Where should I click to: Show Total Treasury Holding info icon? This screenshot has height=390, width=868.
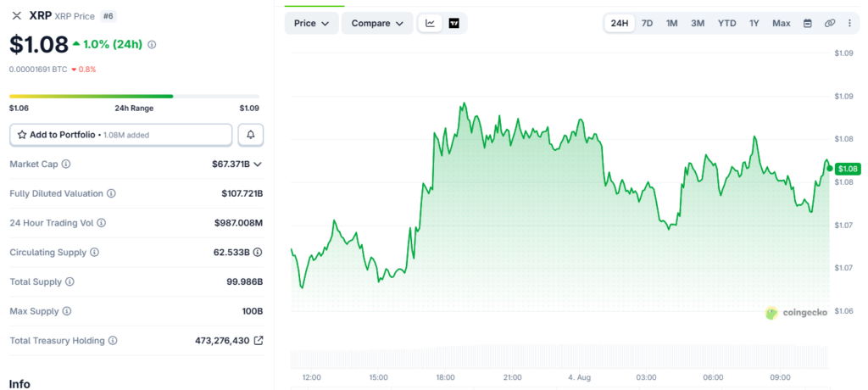[113, 340]
